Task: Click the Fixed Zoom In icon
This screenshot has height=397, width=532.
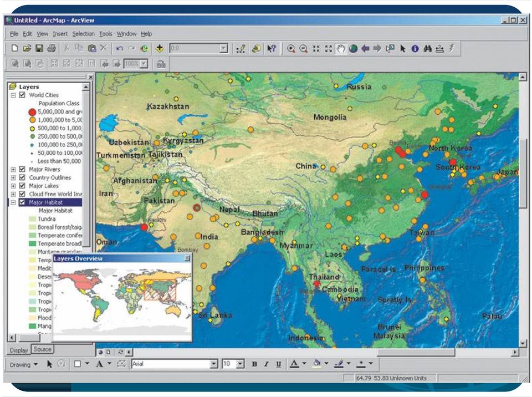Action: (x=316, y=49)
